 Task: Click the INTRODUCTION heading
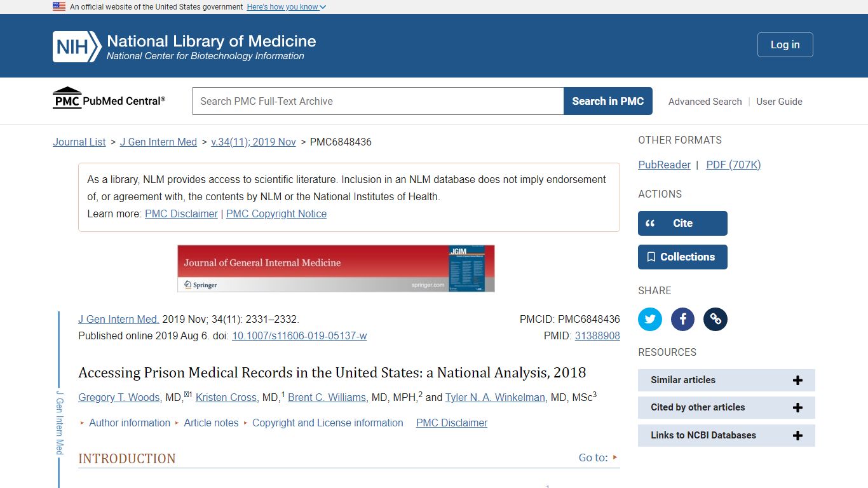(x=126, y=458)
